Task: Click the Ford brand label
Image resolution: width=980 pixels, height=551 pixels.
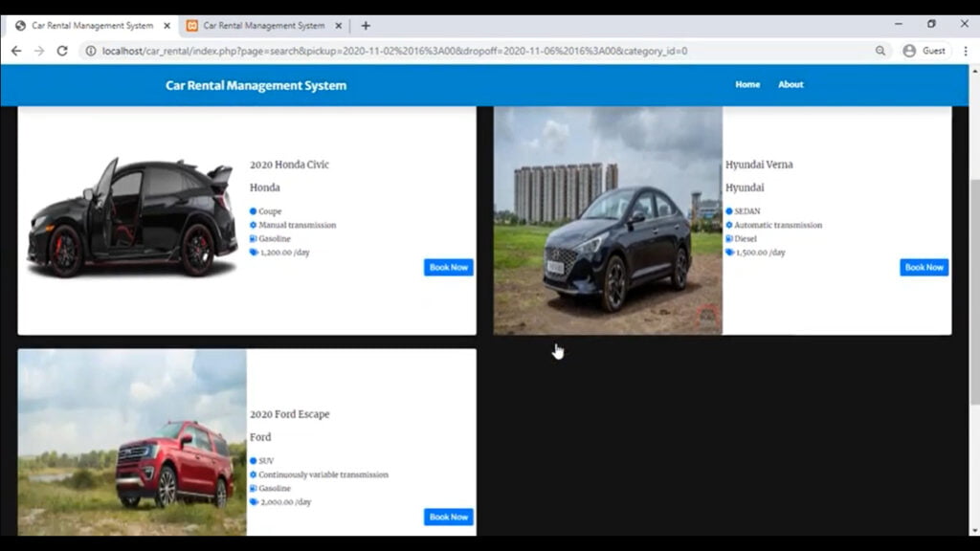Action: click(260, 437)
